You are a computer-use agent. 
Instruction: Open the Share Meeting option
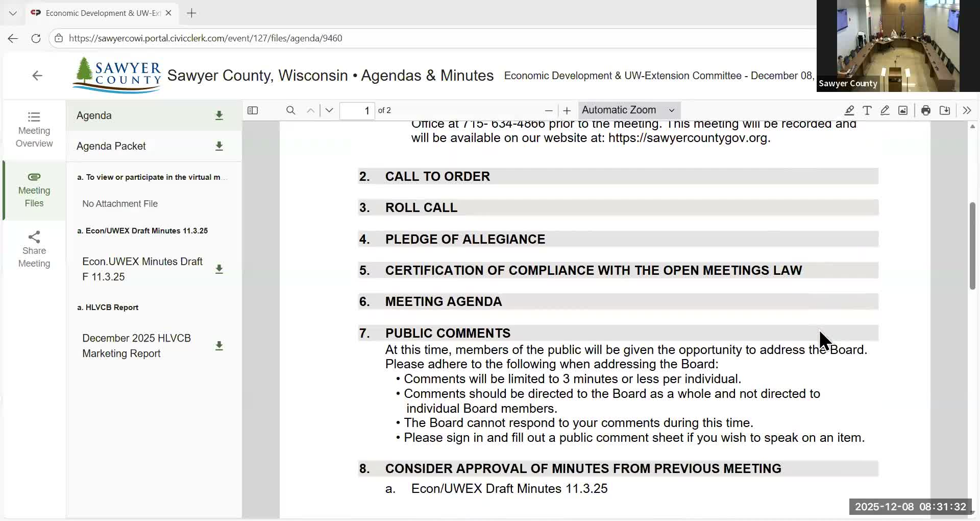pos(34,250)
